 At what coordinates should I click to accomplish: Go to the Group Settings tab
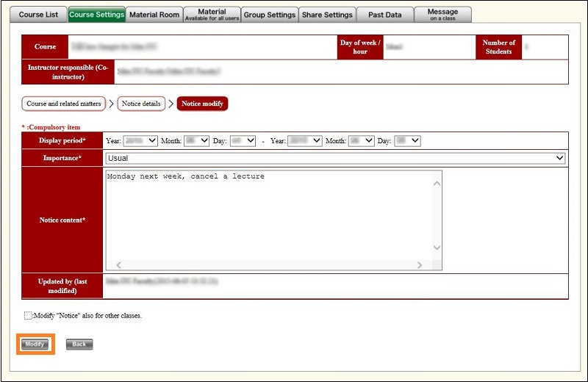tap(270, 14)
